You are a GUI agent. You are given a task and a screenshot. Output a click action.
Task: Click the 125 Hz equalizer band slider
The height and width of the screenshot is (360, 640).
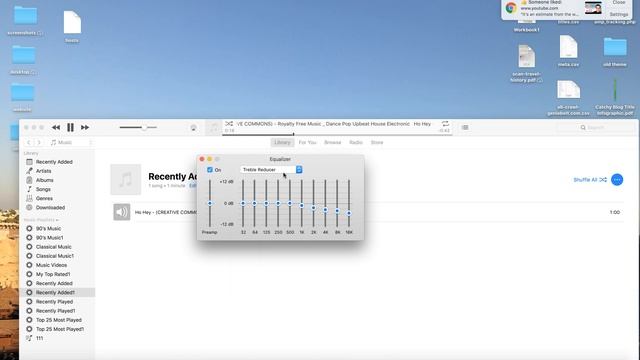(266, 203)
